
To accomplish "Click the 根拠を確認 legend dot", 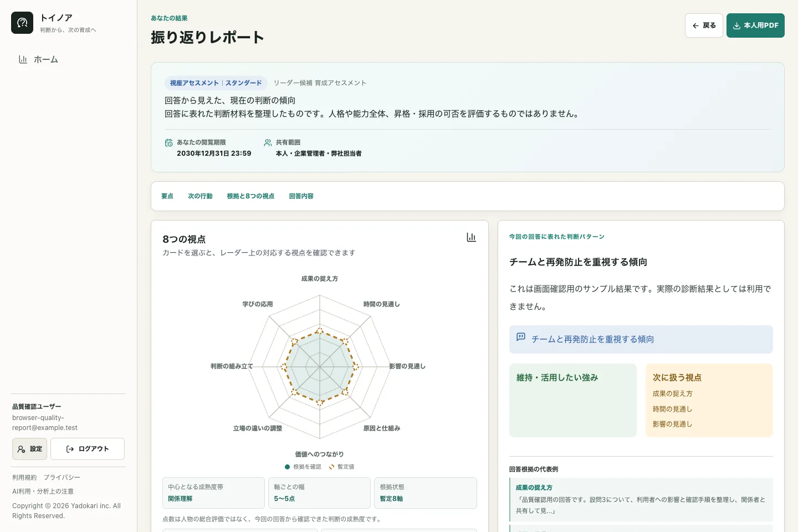I will point(287,467).
